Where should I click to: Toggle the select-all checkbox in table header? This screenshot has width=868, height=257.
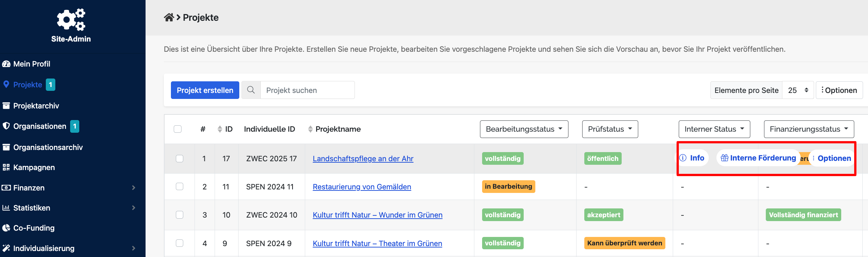pos(178,129)
